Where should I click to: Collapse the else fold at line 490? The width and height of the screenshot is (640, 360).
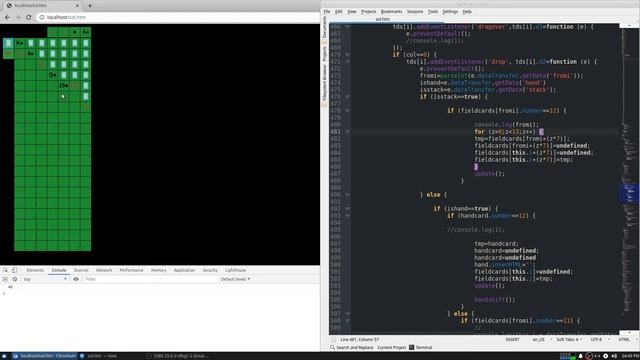pyautogui.click(x=347, y=195)
